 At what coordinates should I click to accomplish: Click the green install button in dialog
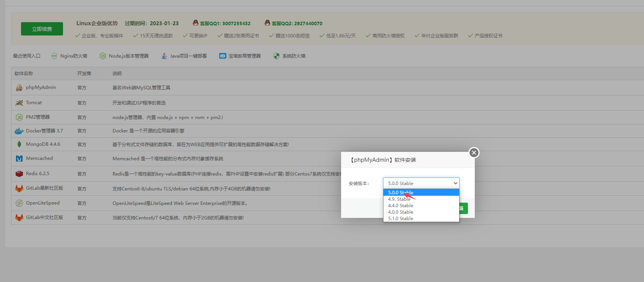point(463,208)
